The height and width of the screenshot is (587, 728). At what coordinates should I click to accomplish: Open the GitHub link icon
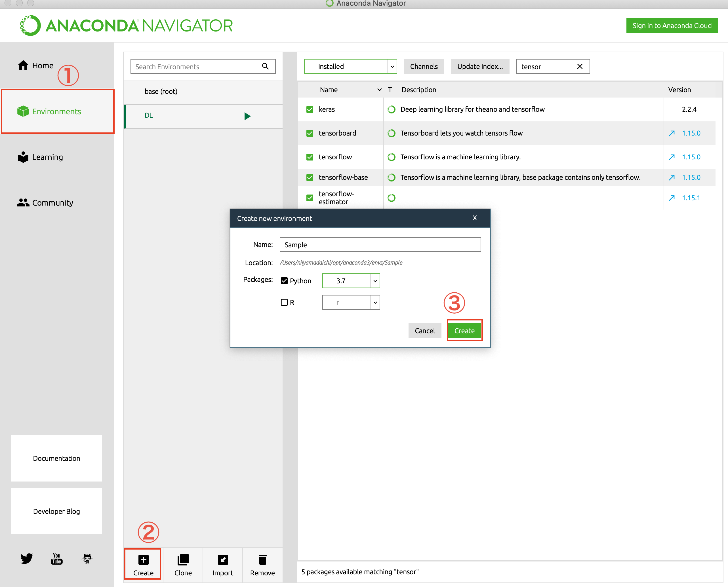(x=87, y=558)
